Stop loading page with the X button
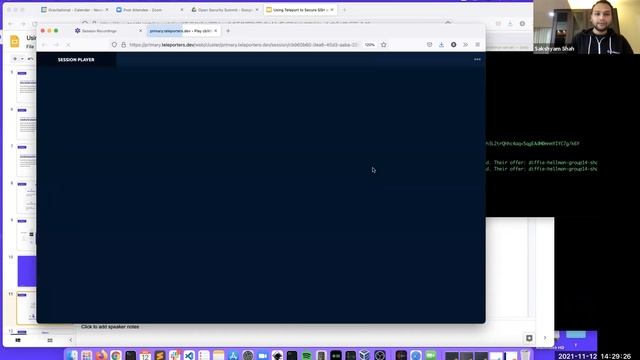The height and width of the screenshot is (360, 640). click(x=68, y=45)
